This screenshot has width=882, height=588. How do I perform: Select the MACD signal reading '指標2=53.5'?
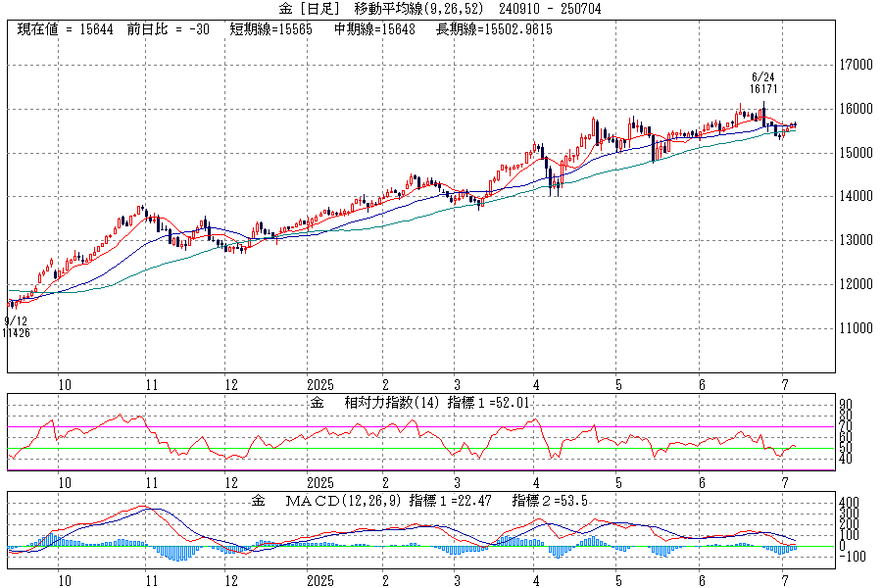click(x=550, y=500)
